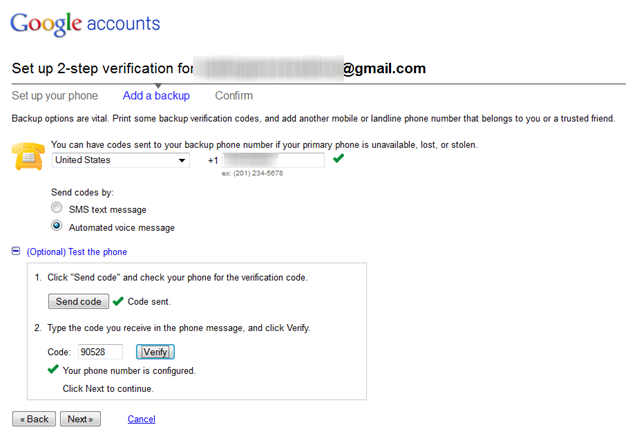Click the green checkmark beside phone number field
The image size is (628, 445).
pos(338,159)
